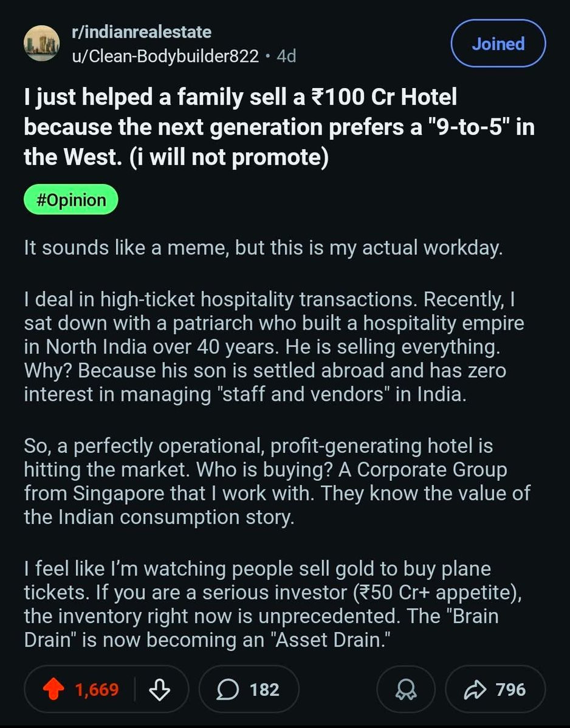Viewport: 570px width, 728px height.
Task: Open u/Clean-Bodybuilder822's profile
Action: [x=165, y=56]
